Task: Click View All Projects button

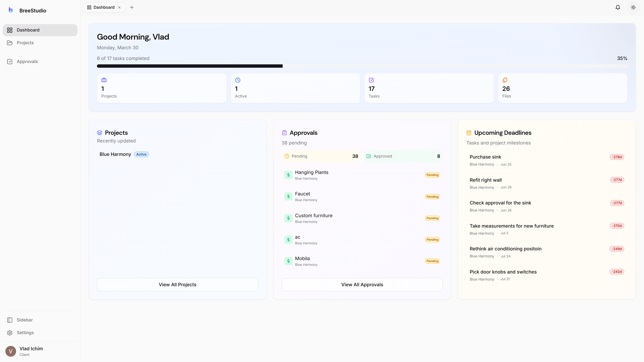Action: [x=177, y=284]
